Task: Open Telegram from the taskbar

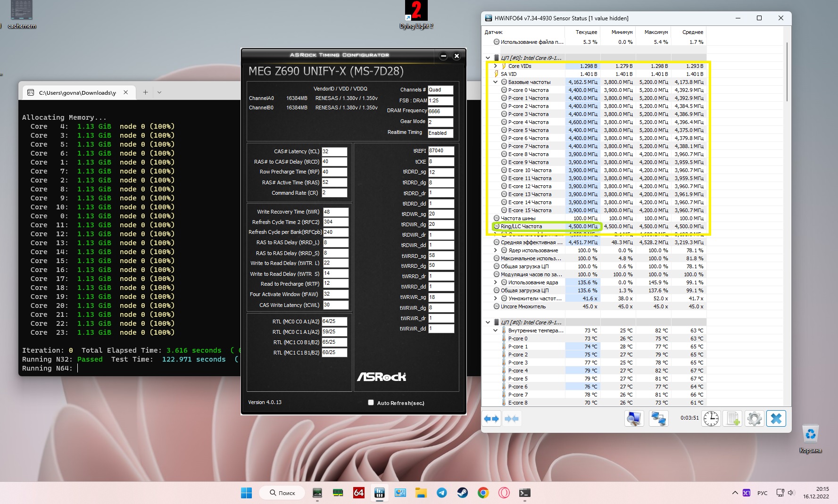Action: 441,493
